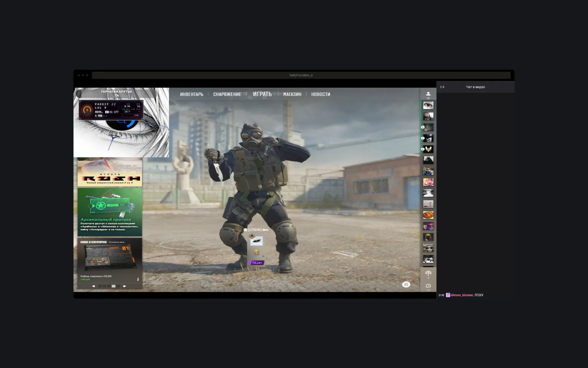The image size is (588, 368).
Task: Click the 'Показать все...' link
Action: pyautogui.click(x=117, y=242)
